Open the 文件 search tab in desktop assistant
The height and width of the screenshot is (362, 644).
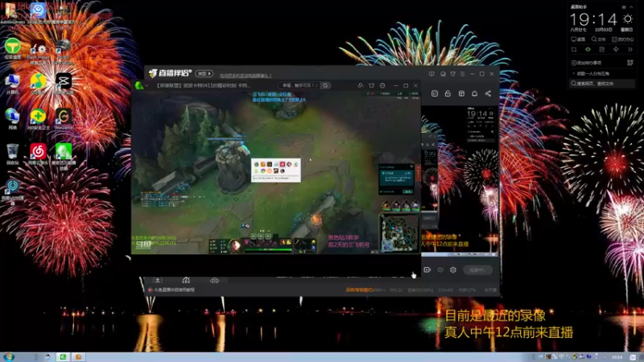tap(598, 39)
